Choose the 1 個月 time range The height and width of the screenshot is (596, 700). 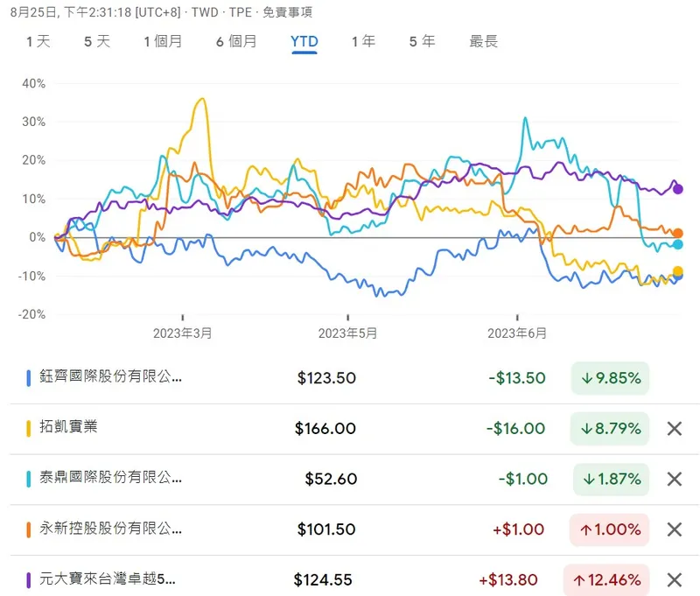[164, 41]
